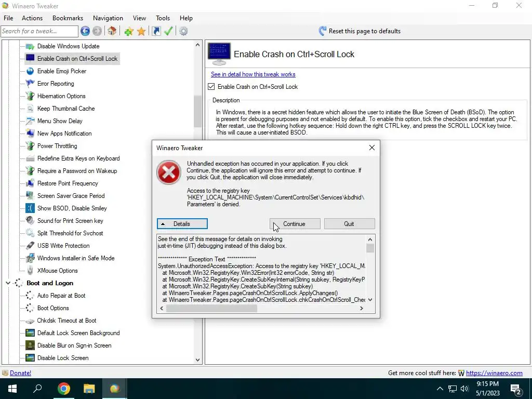Close the error dialog with X
532x399 pixels.
(372, 148)
